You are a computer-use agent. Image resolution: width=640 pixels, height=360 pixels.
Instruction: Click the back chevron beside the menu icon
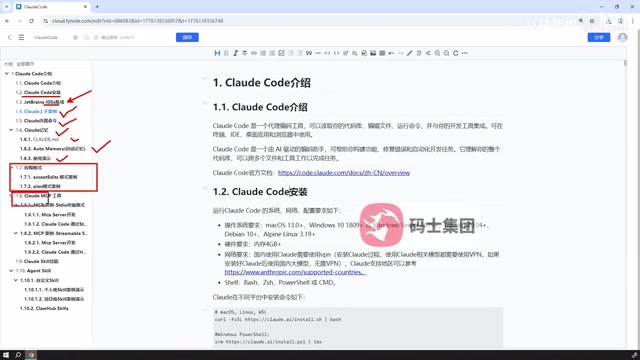coord(9,37)
